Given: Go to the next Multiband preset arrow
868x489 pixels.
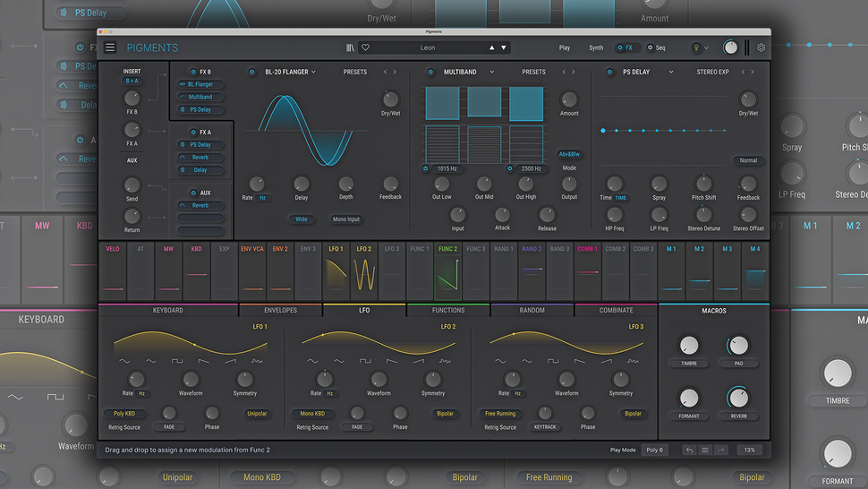Looking at the screenshot, I should (574, 72).
